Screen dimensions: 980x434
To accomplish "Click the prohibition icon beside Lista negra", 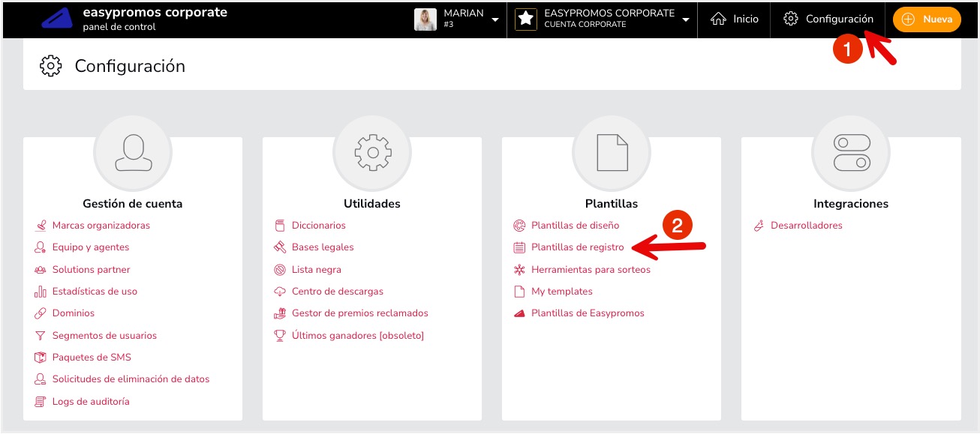I will tap(278, 269).
